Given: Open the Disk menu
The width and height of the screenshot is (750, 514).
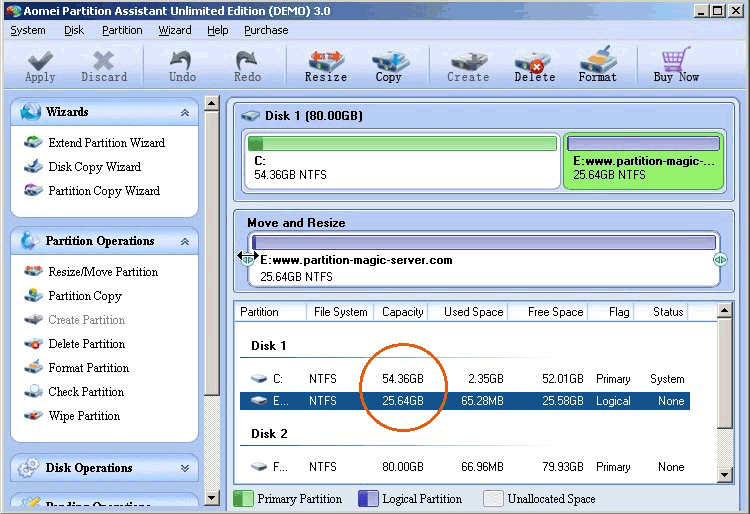Looking at the screenshot, I should 74,30.
